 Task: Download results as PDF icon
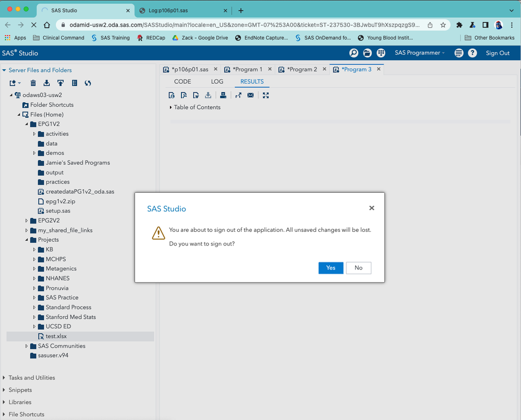tap(184, 95)
